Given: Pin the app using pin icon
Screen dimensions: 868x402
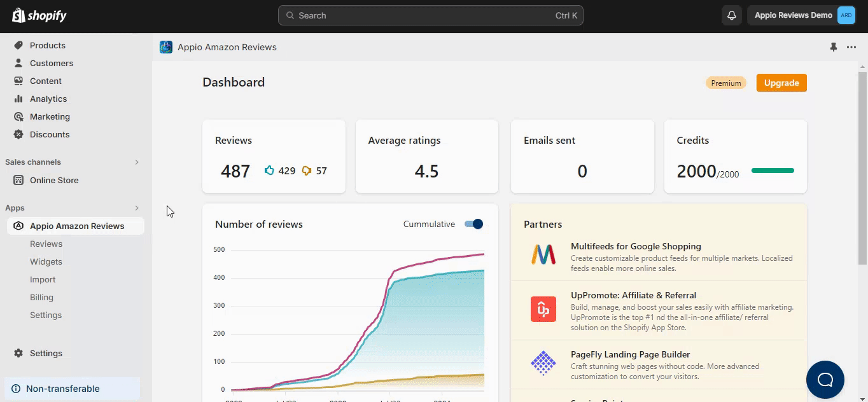Looking at the screenshot, I should 834,47.
